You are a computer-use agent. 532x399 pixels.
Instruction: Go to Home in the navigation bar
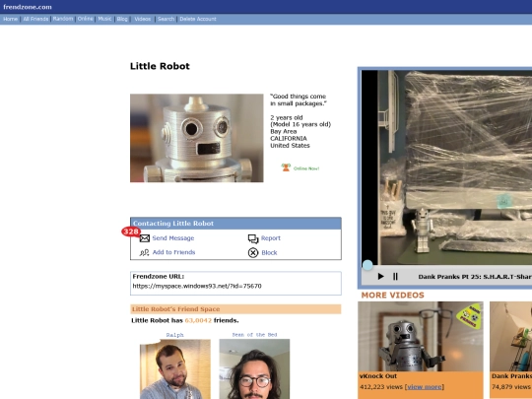[x=10, y=19]
